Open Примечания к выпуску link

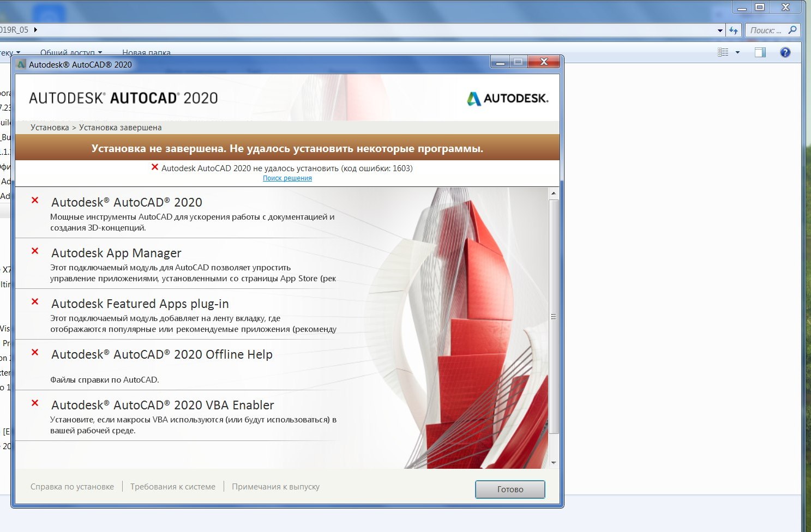[x=275, y=487]
